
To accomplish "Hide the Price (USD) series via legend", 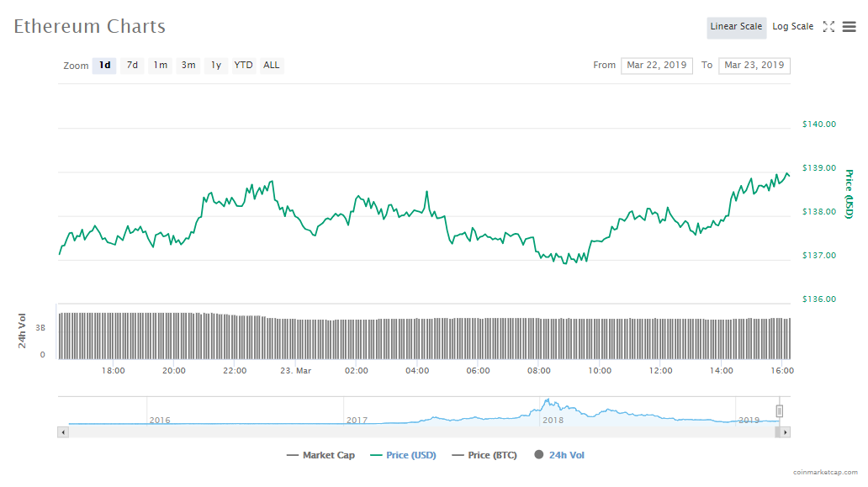I will coord(403,455).
